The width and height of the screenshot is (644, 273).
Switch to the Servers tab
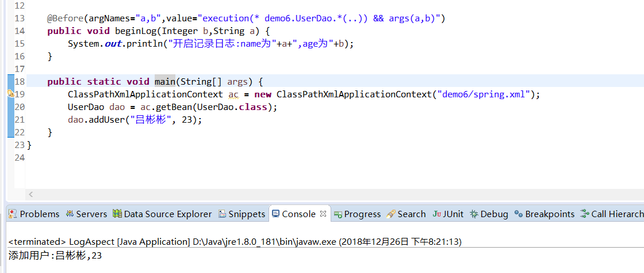(86, 214)
